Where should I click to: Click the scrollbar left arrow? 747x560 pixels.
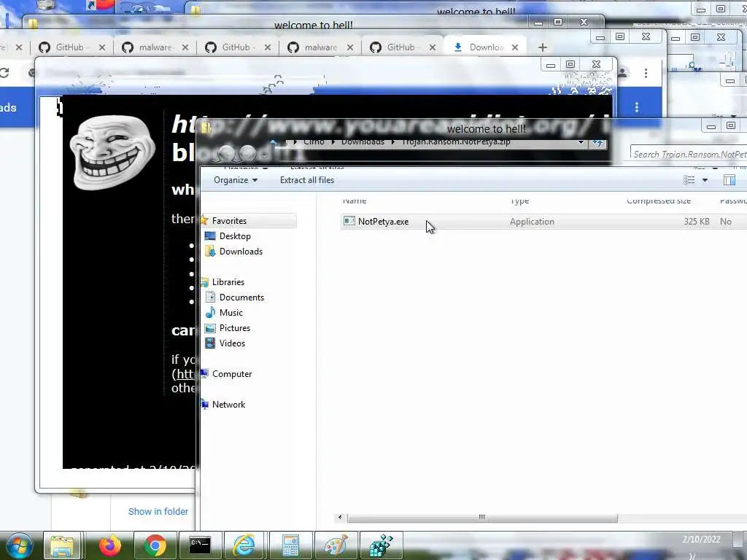click(x=340, y=517)
